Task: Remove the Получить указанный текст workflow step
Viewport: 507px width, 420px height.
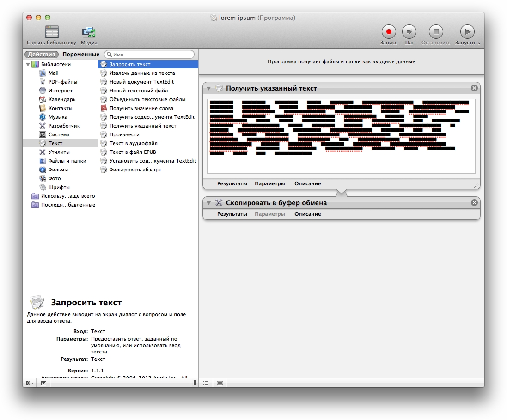Action: 474,88
